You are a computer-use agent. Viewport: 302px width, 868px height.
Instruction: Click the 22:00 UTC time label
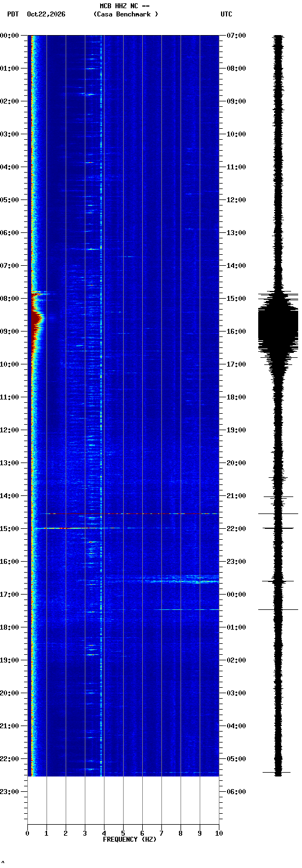(236, 529)
